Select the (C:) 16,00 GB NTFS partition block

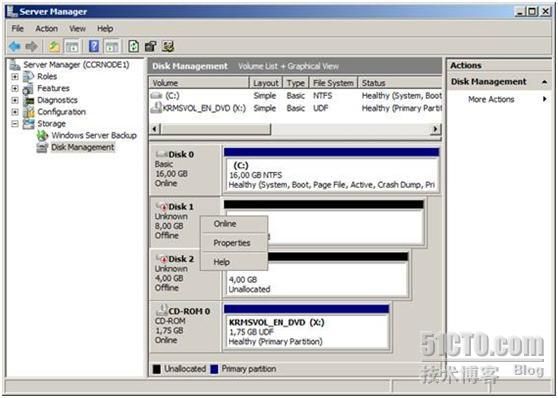(332, 174)
